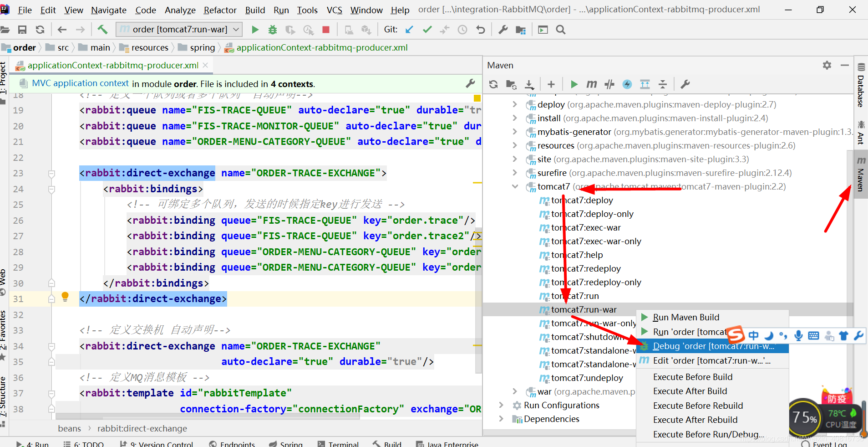
Task: Click Collapse All icon in Maven toolbar
Action: pos(663,84)
